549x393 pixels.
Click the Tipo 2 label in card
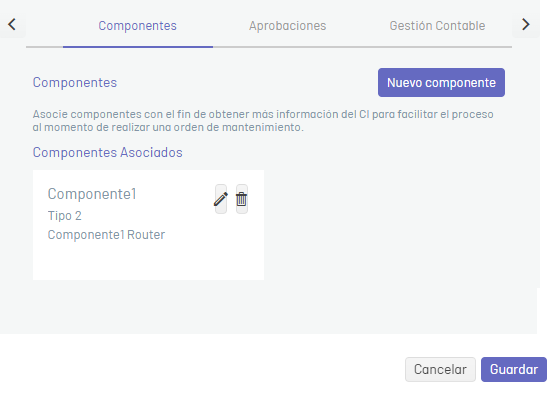click(x=65, y=216)
